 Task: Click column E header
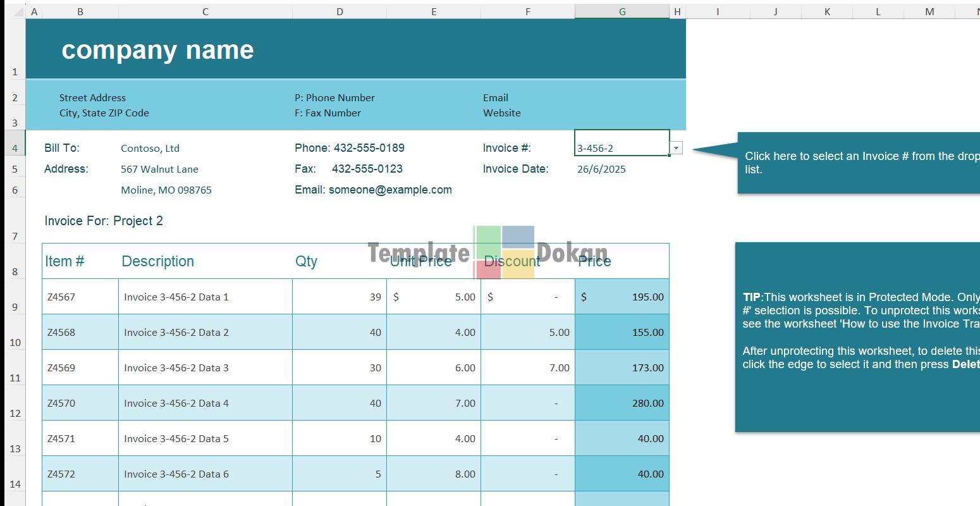[433, 11]
